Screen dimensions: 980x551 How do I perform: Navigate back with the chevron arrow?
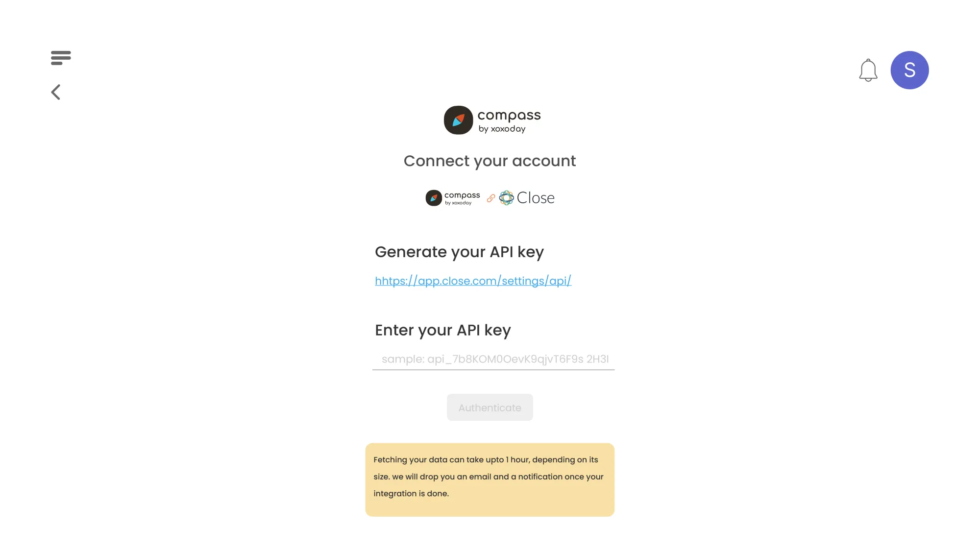(x=56, y=92)
